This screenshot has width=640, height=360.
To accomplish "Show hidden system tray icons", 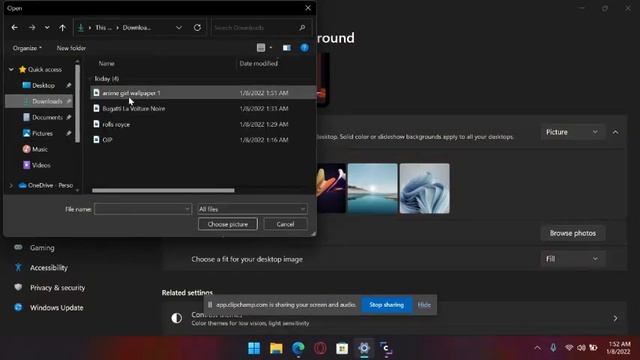I will [538, 348].
